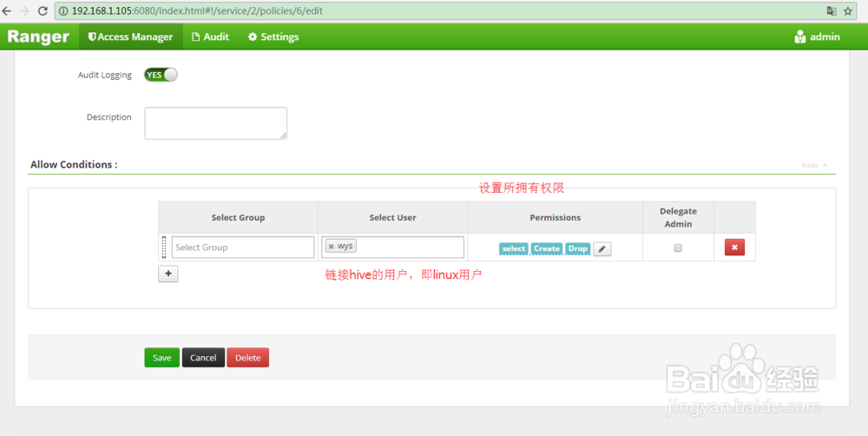Click the Select User column header
Image resolution: width=868 pixels, height=436 pixels.
pyautogui.click(x=393, y=218)
